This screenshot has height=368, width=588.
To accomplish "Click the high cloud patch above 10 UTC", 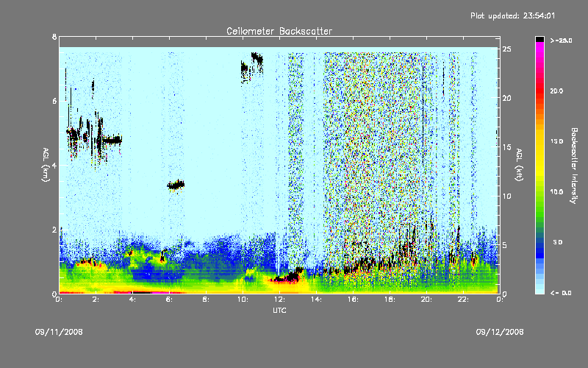I will [251, 67].
